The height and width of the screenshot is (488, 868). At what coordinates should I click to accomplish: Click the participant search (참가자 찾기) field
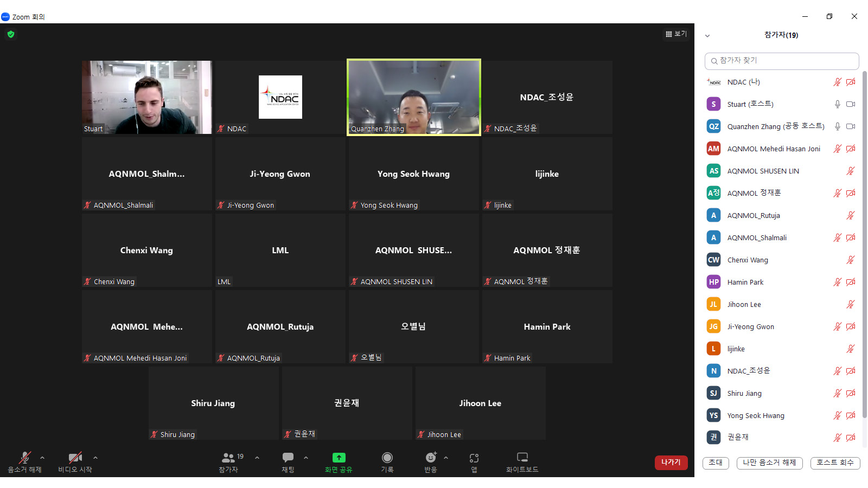781,61
